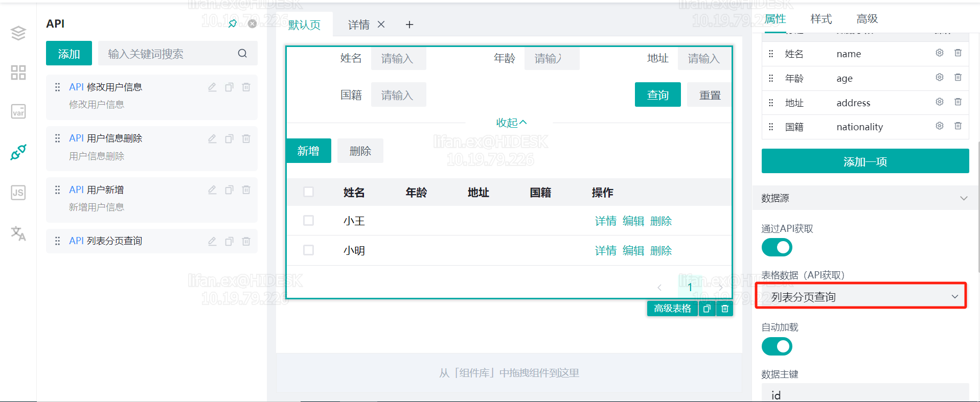Click the 新增 button

[x=308, y=151]
